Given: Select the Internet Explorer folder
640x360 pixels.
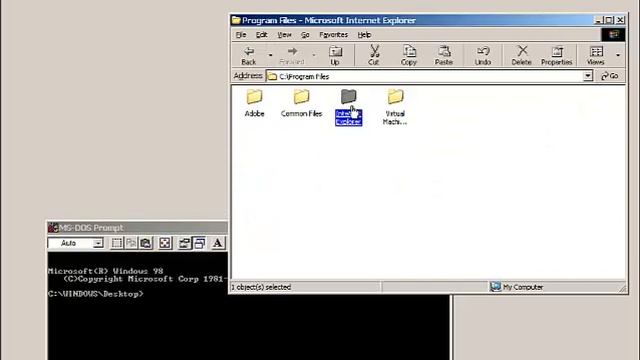Looking at the screenshot, I should tap(349, 107).
